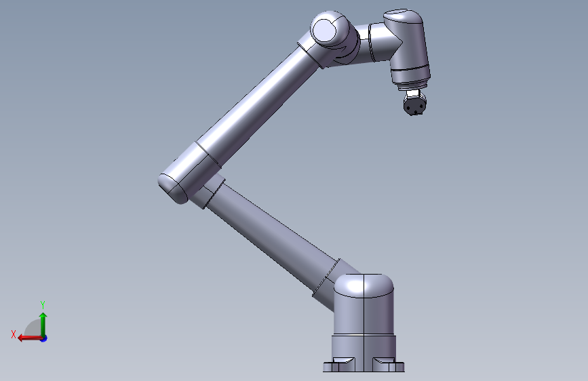Select the rounded elbow joint end cap
The width and height of the screenshot is (588, 381).
(172, 188)
